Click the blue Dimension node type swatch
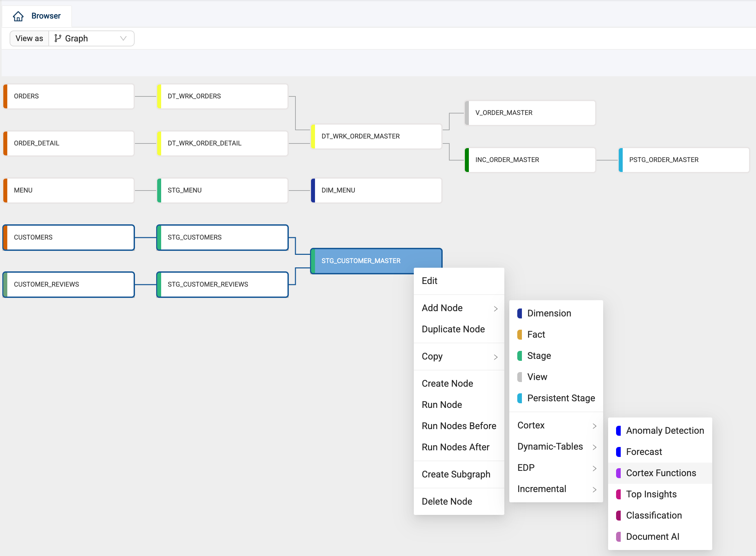The image size is (756, 556). (520, 313)
